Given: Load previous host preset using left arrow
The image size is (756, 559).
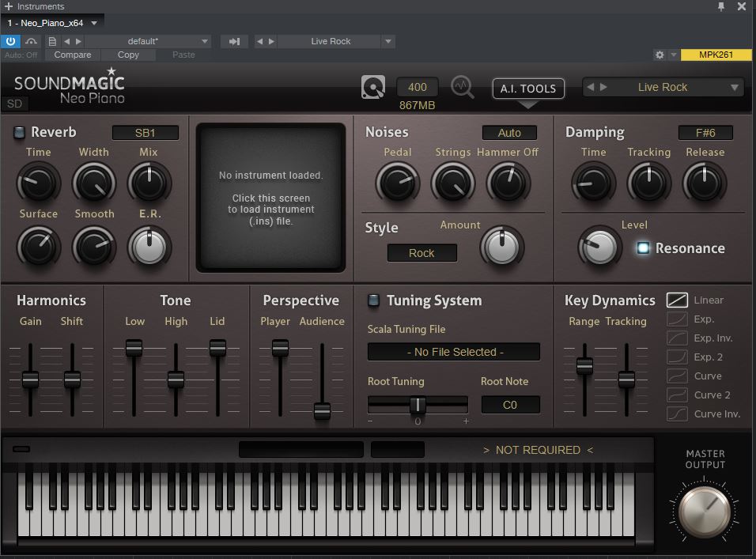Looking at the screenshot, I should (x=66, y=41).
